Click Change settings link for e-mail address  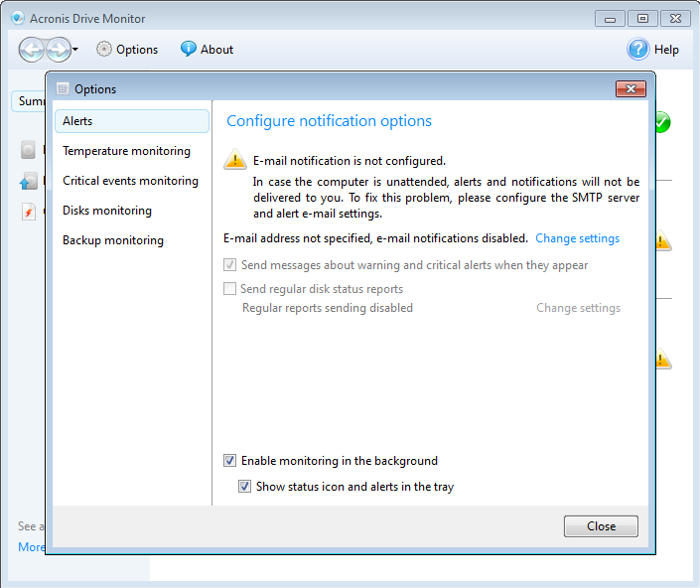(x=577, y=238)
